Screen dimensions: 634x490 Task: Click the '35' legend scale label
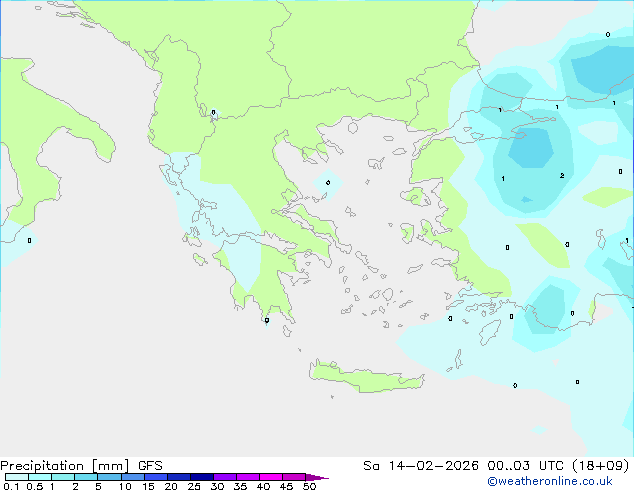(240, 486)
